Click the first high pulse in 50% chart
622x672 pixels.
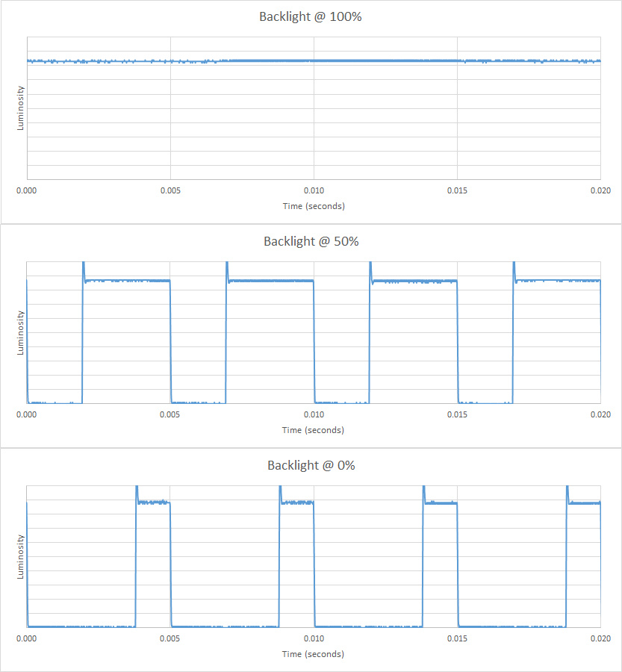(x=127, y=281)
